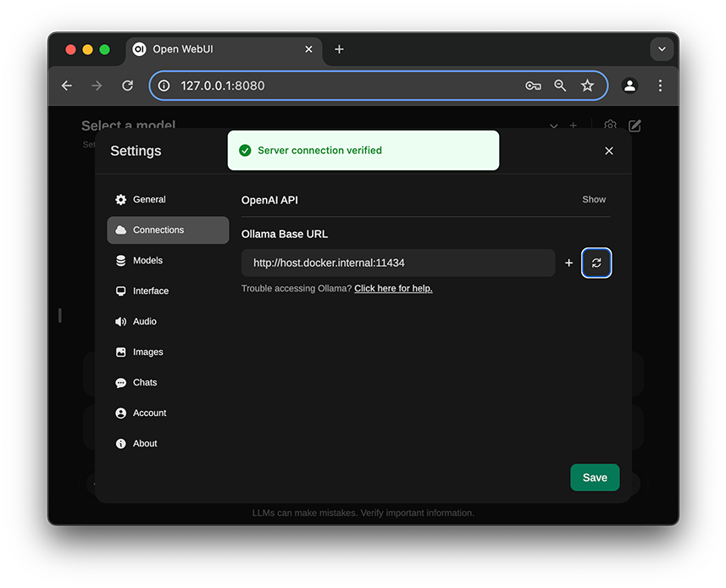Reload the current page

[x=127, y=86]
